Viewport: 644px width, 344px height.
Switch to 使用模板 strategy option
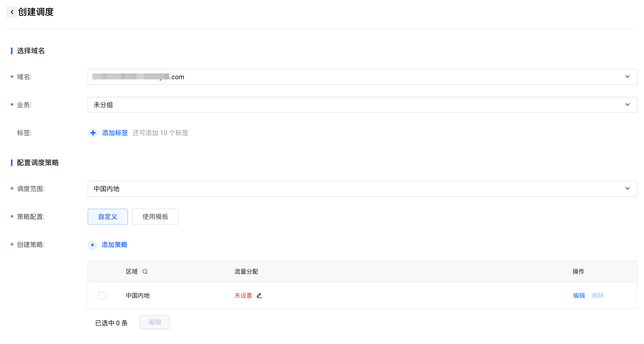[x=155, y=217]
